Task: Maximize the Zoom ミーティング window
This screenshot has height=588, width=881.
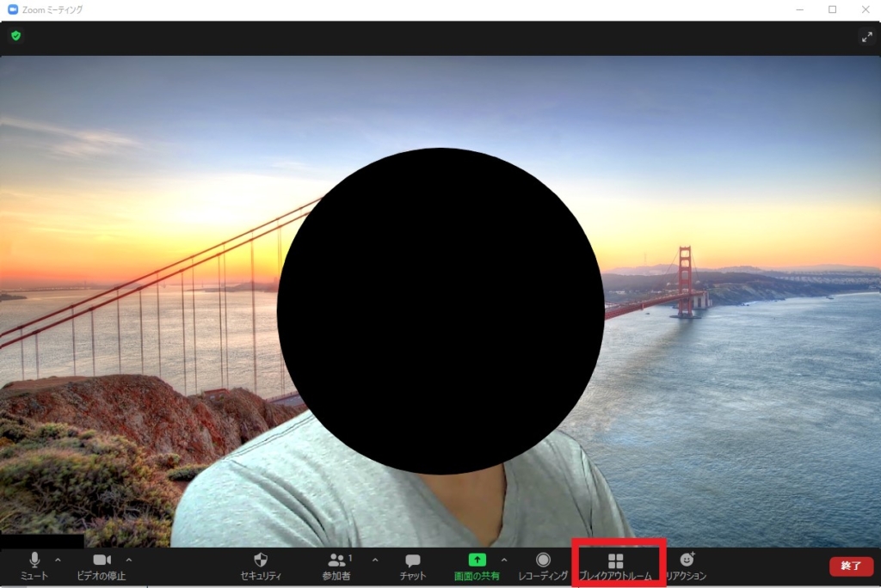Action: (x=832, y=9)
